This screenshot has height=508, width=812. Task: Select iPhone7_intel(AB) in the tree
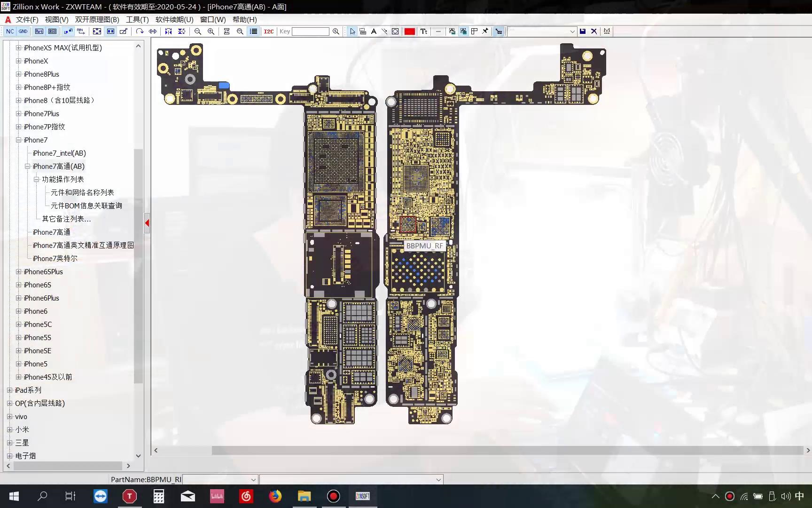(59, 153)
